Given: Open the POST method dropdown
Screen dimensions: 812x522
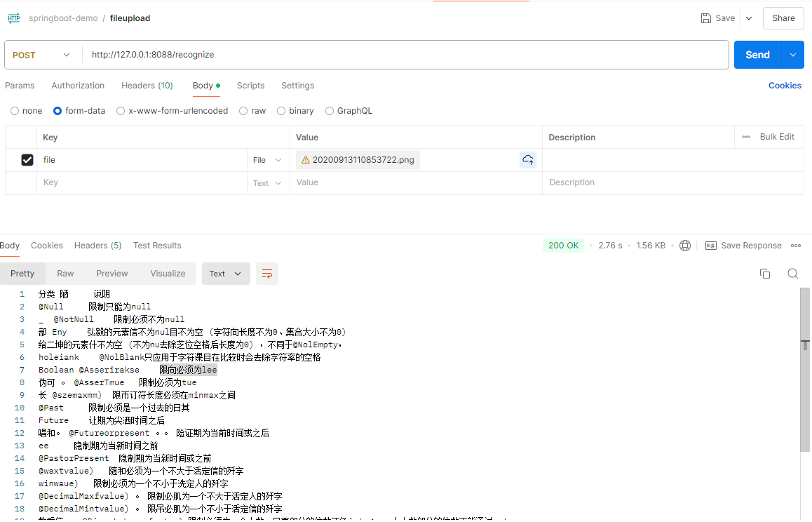Looking at the screenshot, I should click(42, 54).
